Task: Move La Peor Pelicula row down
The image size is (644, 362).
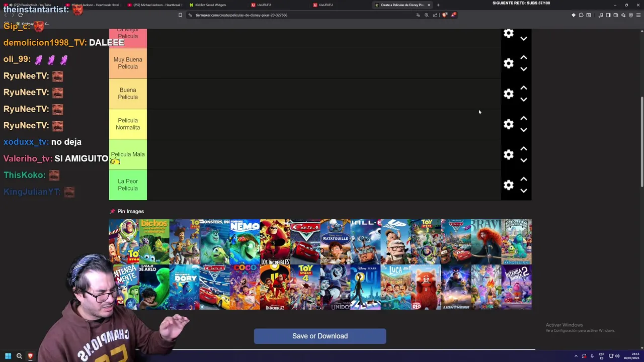Action: pos(524,191)
